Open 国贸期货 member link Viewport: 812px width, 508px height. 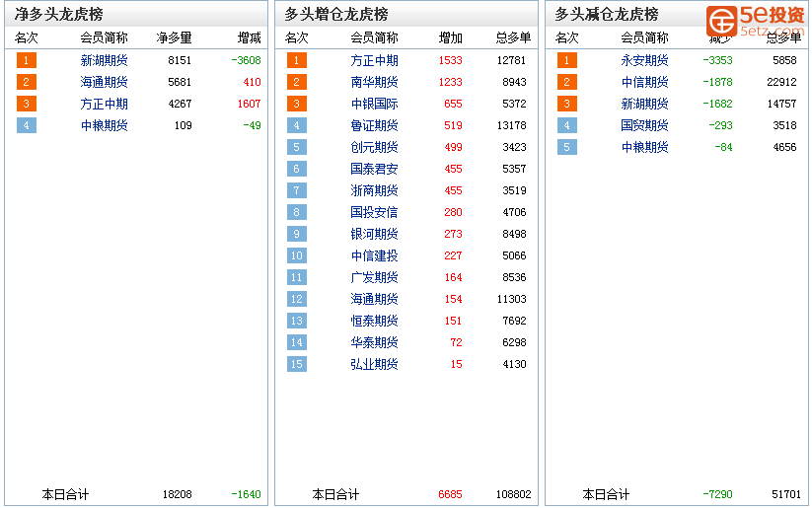(x=644, y=126)
